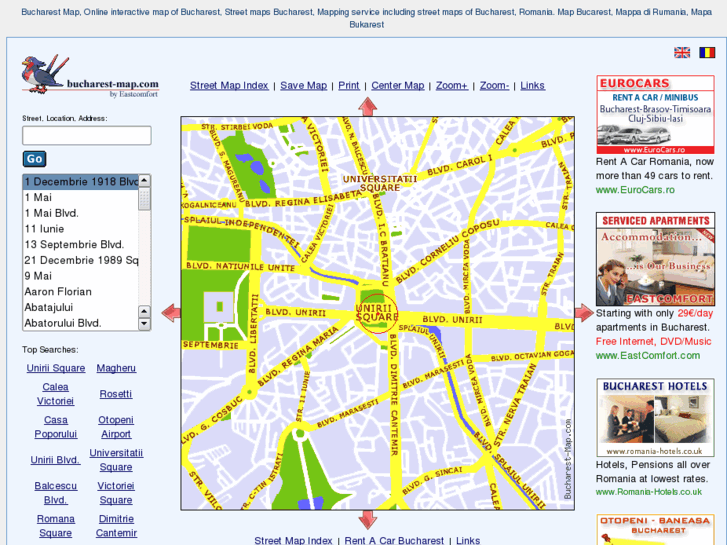The image size is (727, 545).
Task: Select 'Abatorului Blvd.' in the street list
Action: pyautogui.click(x=81, y=323)
